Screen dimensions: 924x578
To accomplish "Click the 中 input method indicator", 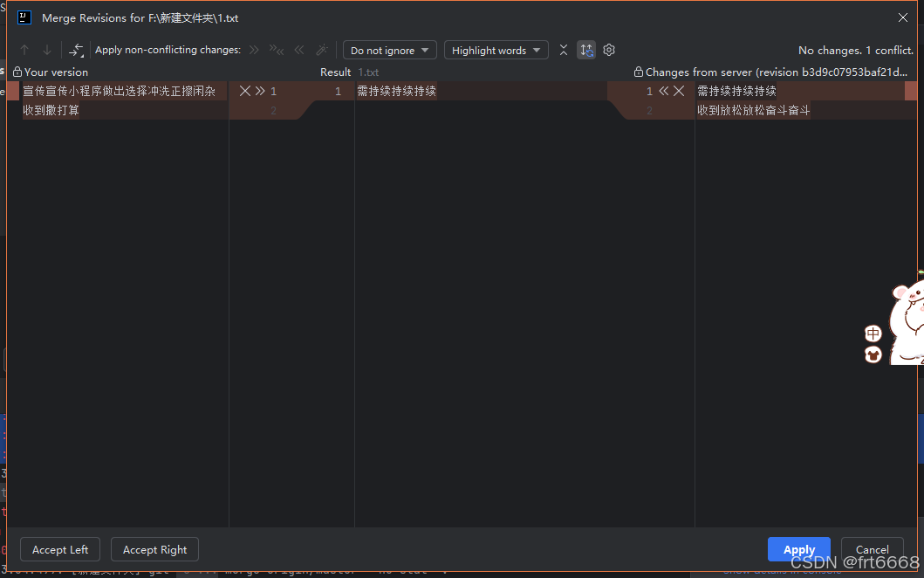I will 873,334.
